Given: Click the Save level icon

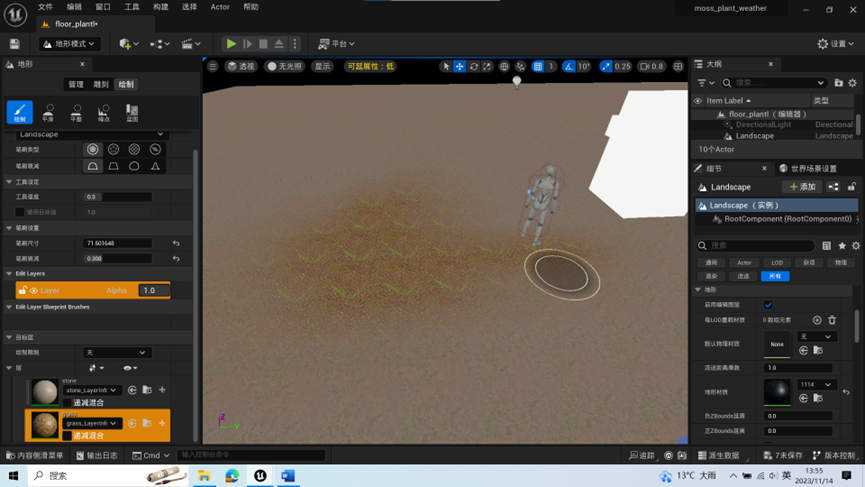Looking at the screenshot, I should pos(15,44).
